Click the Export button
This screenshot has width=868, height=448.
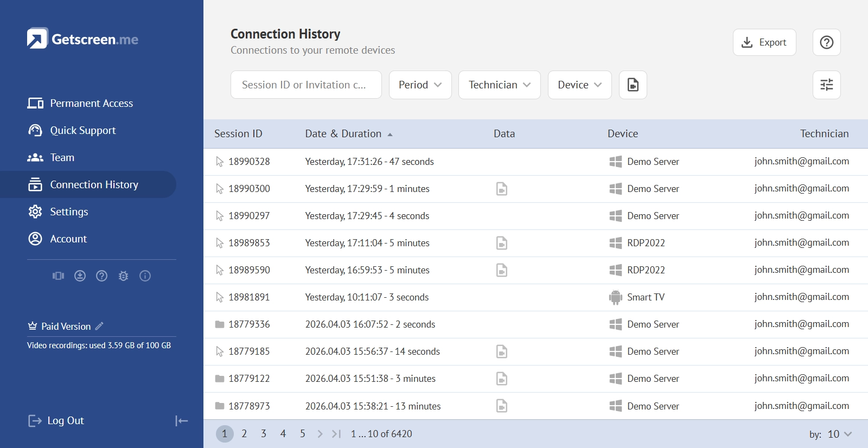[x=764, y=42]
